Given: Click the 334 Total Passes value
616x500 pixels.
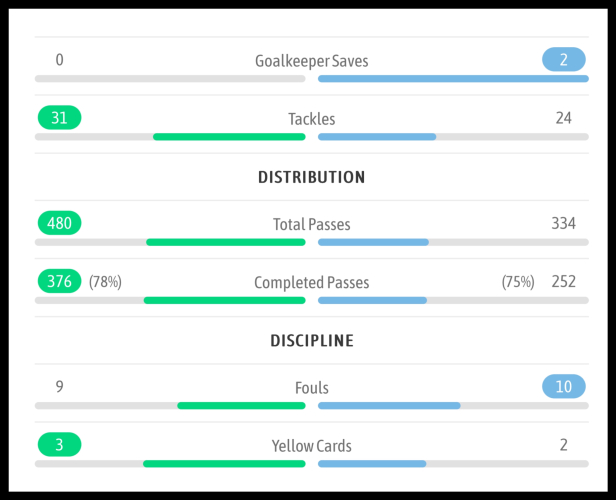Looking at the screenshot, I should pyautogui.click(x=563, y=223).
